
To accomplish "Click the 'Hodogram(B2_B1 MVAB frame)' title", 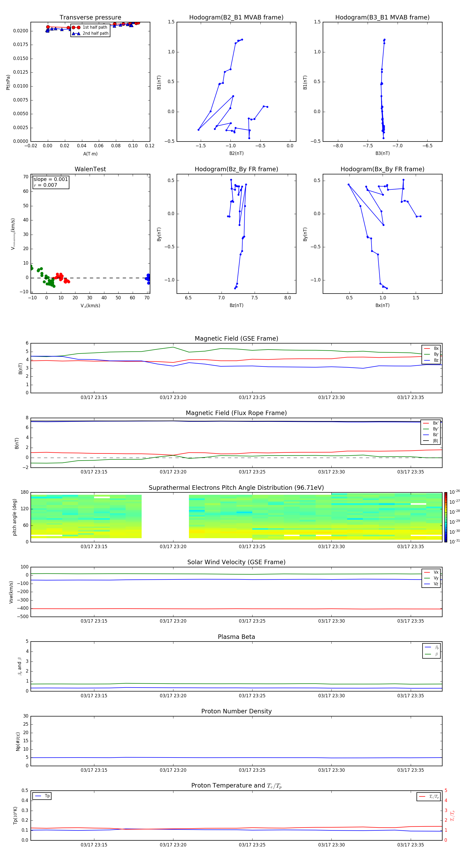I will (236, 18).
